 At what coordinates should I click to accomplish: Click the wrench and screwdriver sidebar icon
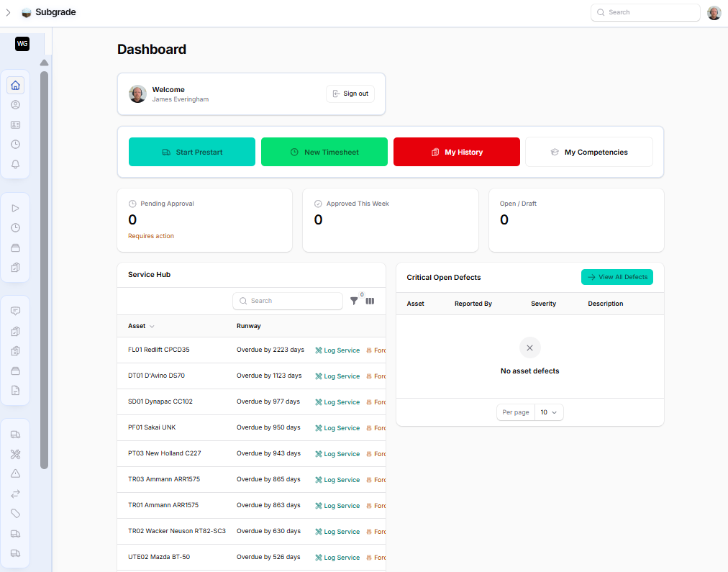15,454
